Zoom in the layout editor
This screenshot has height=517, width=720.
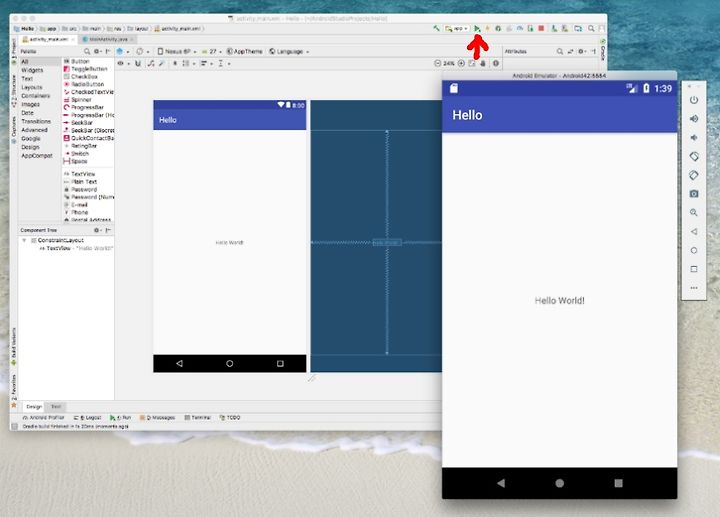(461, 63)
